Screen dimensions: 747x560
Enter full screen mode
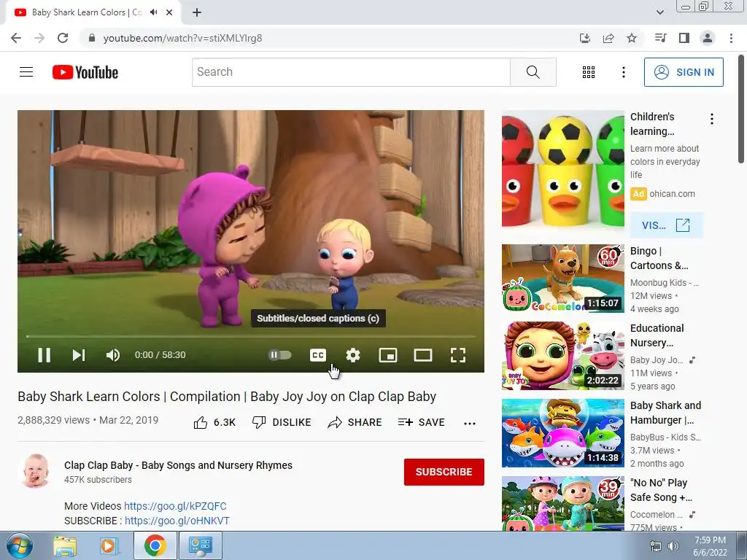coord(458,355)
